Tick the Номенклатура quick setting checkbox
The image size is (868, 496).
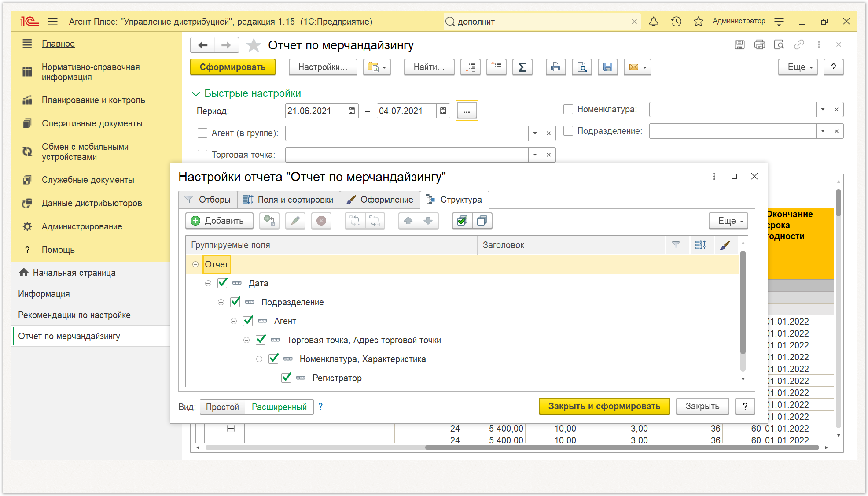(x=568, y=109)
